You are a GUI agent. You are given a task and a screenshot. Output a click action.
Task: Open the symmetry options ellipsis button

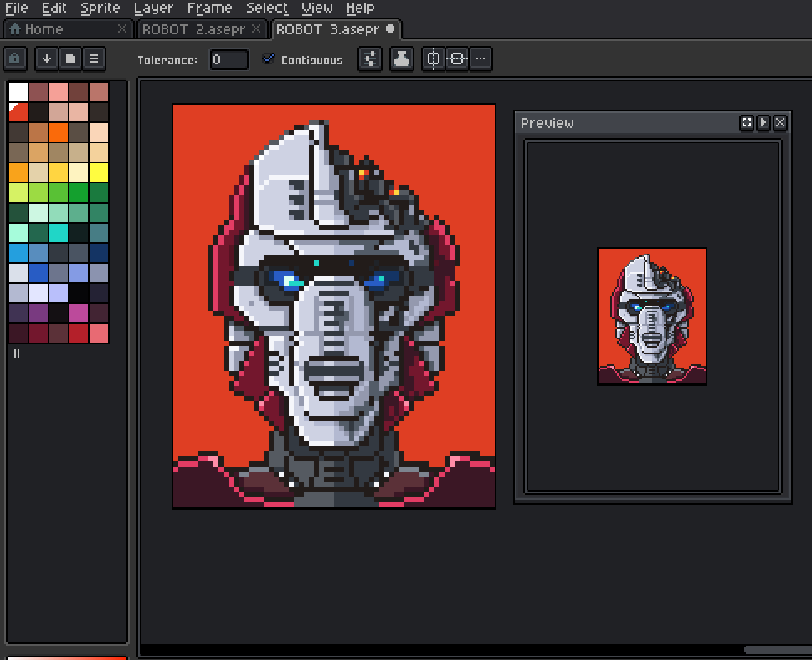pyautogui.click(x=480, y=59)
